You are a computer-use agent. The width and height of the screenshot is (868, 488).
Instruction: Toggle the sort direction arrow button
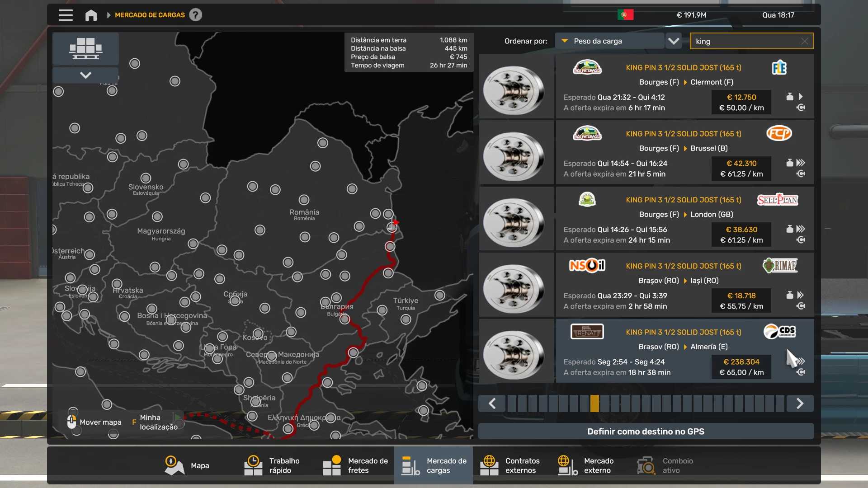[674, 41]
